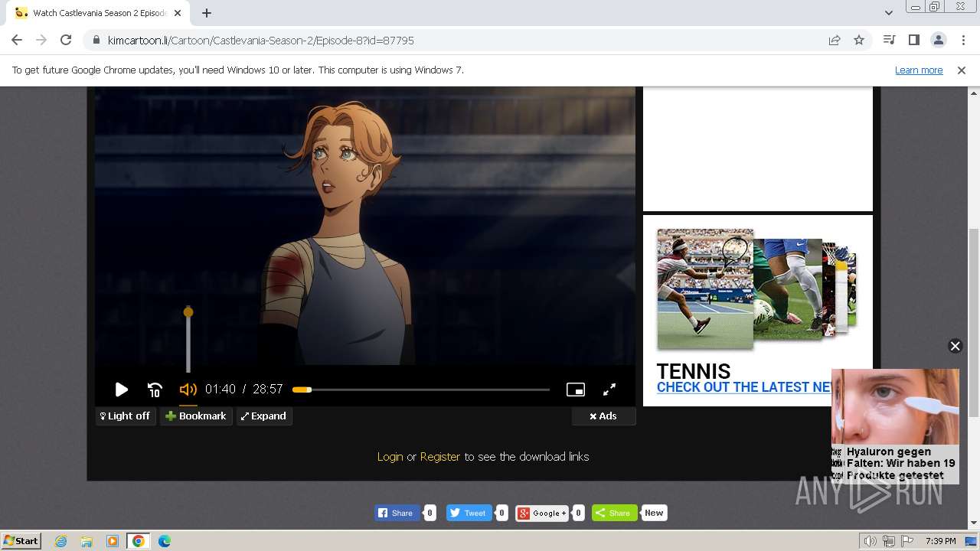Open network status icon in tray
Viewport: 980px width, 551px height.
tap(889, 541)
